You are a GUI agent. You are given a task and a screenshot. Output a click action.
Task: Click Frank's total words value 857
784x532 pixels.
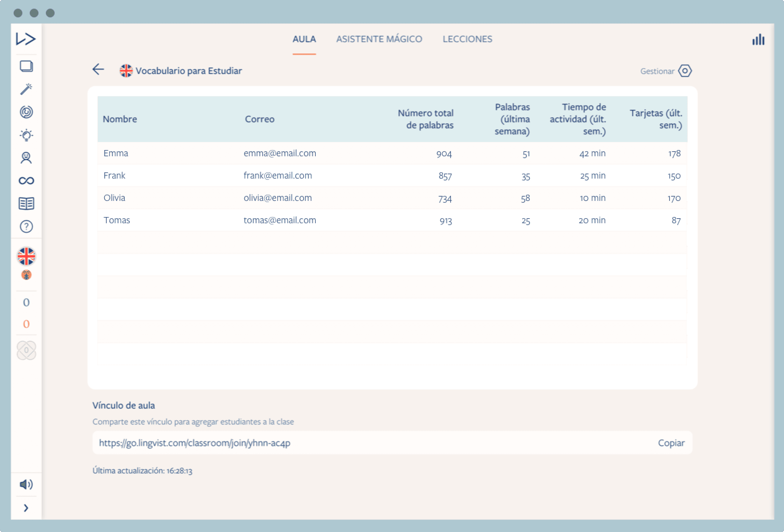click(445, 176)
